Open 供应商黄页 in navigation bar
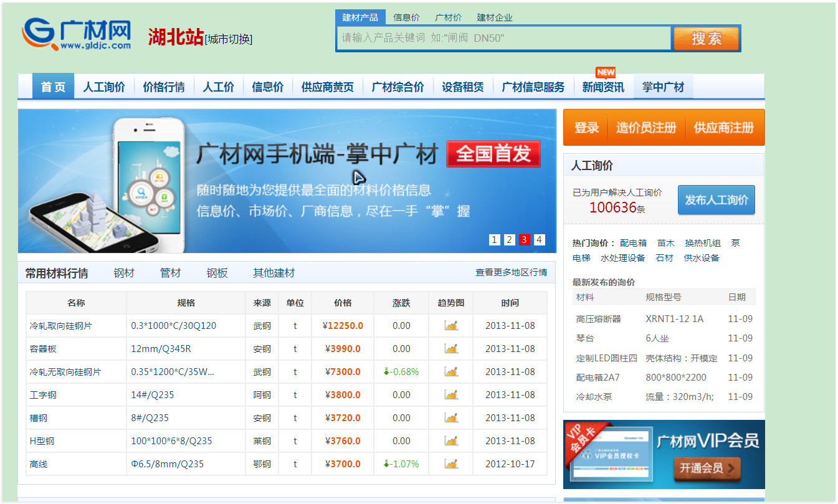838x504 pixels. tap(328, 87)
